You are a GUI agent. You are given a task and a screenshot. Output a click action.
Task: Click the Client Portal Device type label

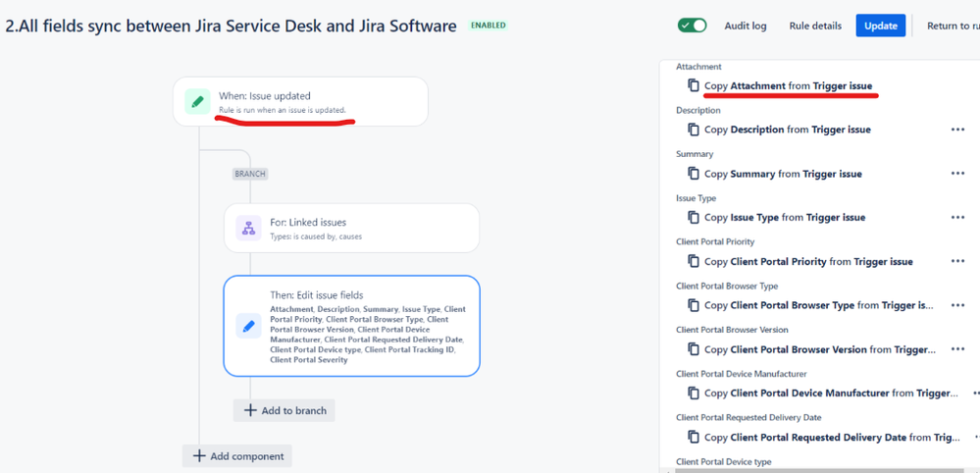pyautogui.click(x=724, y=462)
